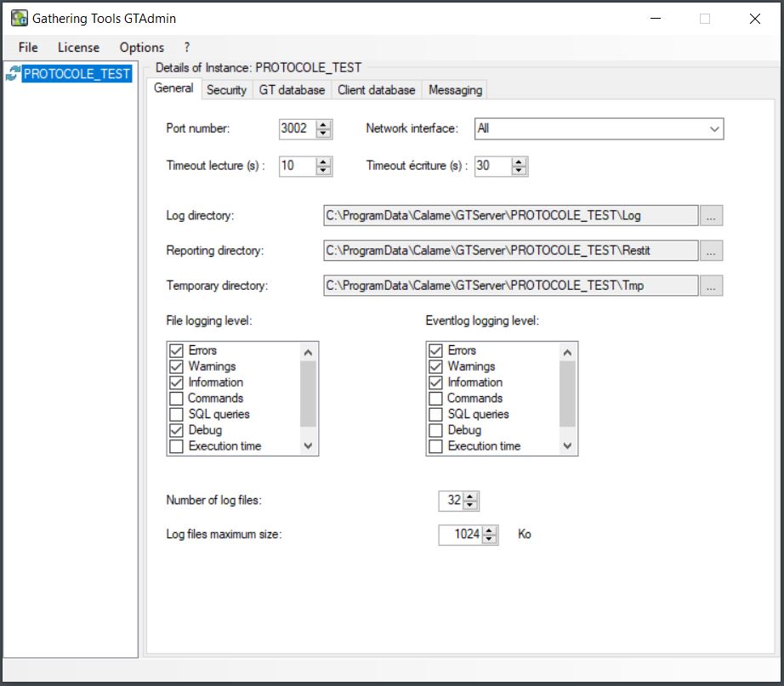The image size is (784, 686).
Task: Uncheck Errors in Eventlog logging level
Action: pos(435,350)
